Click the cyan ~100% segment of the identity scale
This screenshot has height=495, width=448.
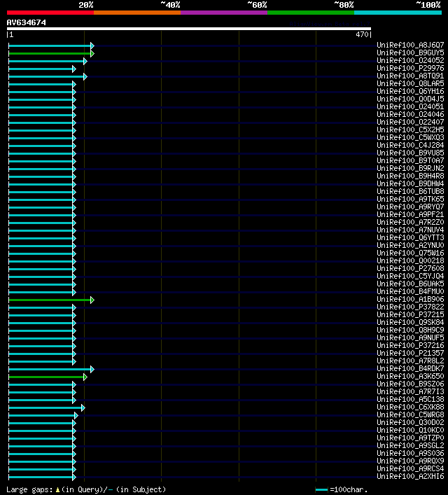398,13
